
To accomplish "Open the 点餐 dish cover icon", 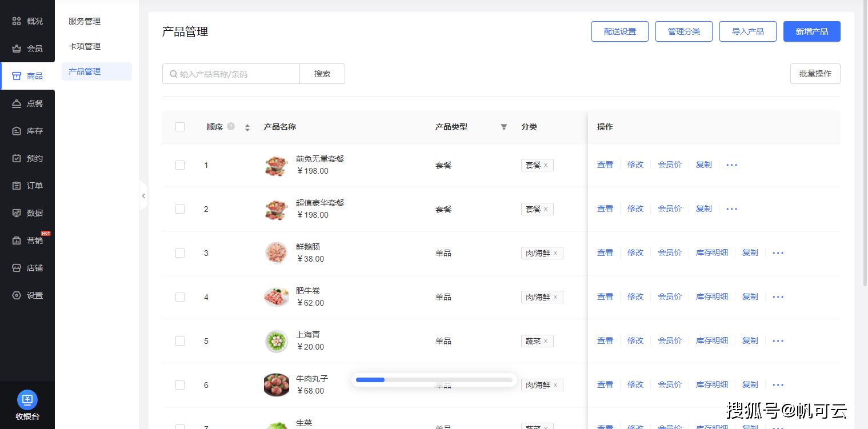I will 17,103.
